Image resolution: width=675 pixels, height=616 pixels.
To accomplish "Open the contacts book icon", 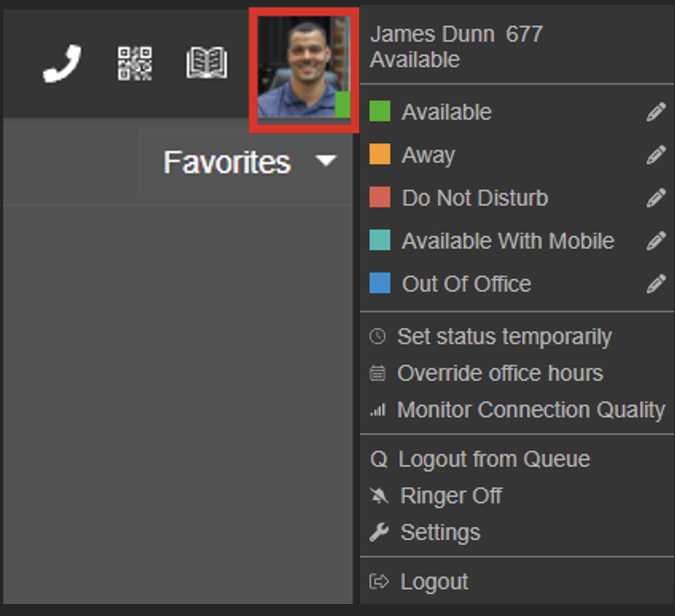I will click(206, 62).
